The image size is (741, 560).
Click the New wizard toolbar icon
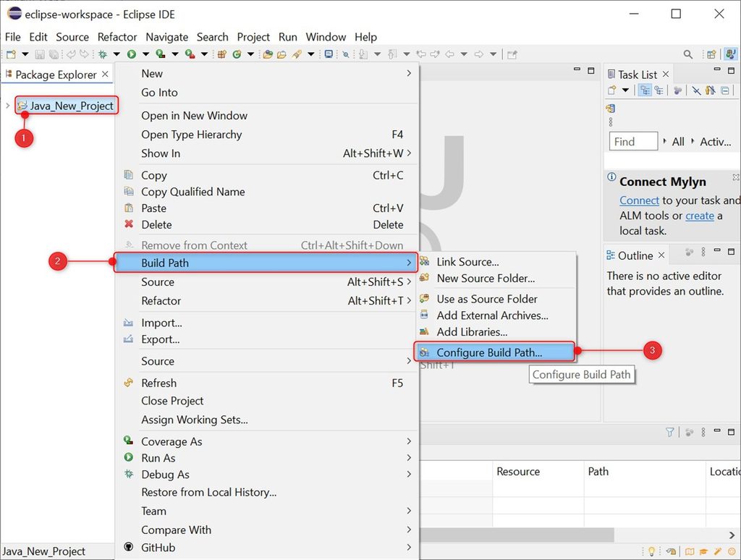coord(11,54)
